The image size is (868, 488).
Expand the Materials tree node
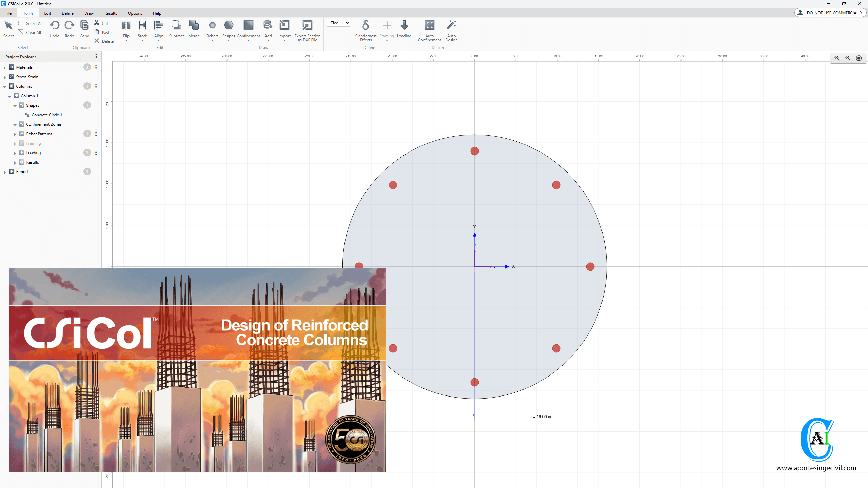pos(5,67)
